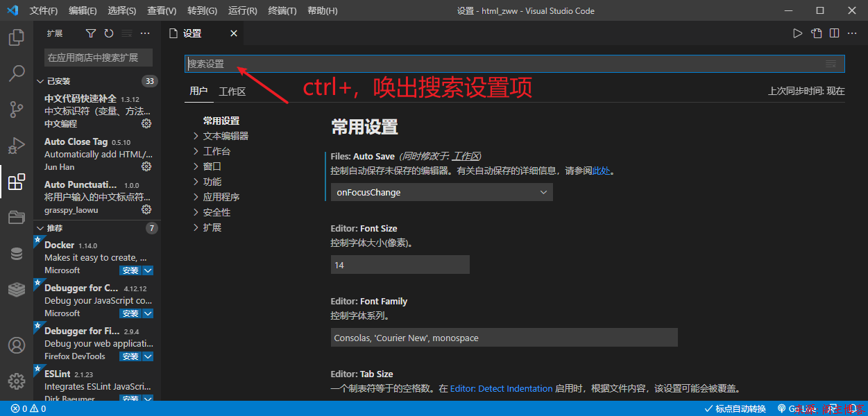Open the Search view in activity bar
Screen dimensions: 868x416
(x=17, y=73)
